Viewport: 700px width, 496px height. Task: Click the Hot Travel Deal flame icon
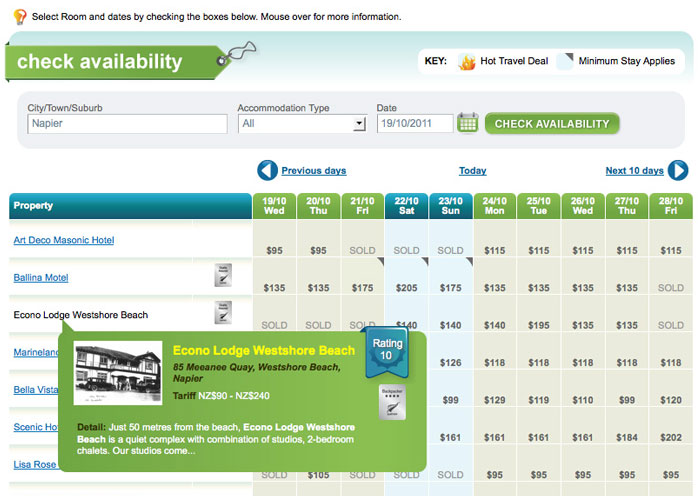click(x=467, y=62)
